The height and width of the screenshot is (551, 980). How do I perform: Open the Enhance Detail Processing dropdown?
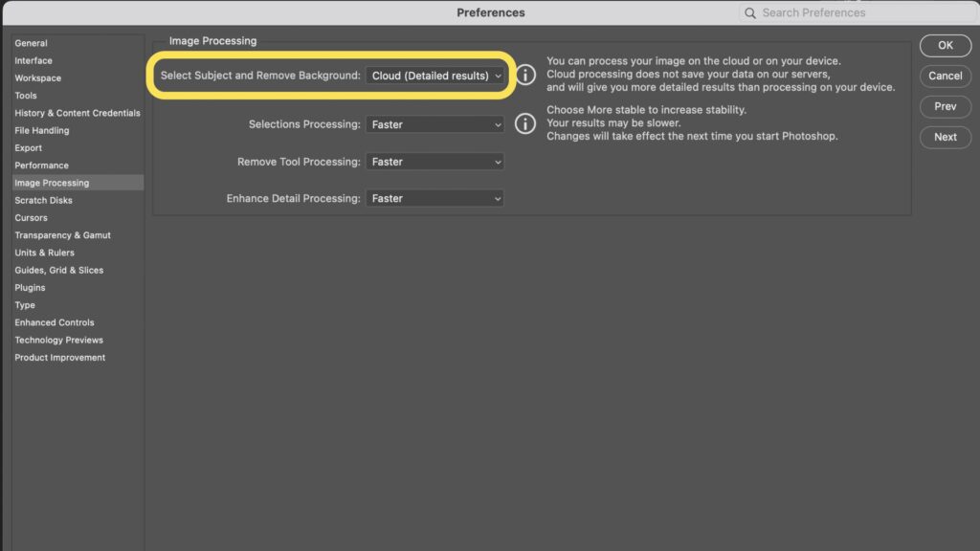click(x=435, y=199)
